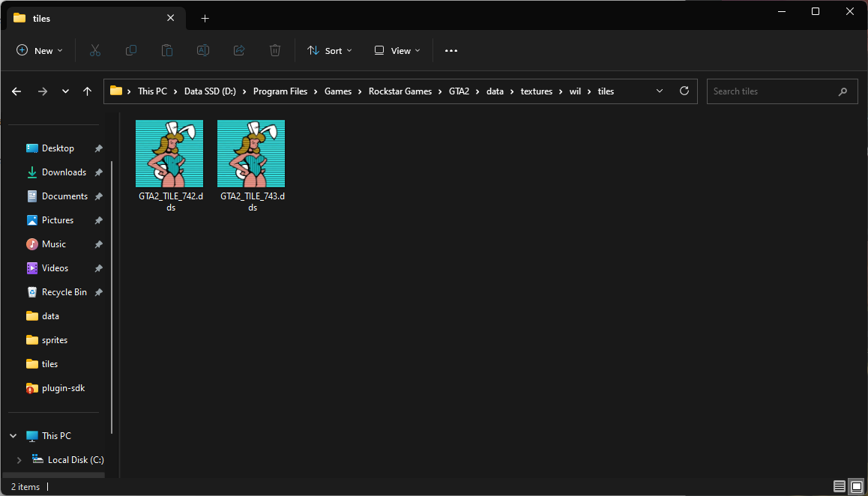Switch to details layout using statusbar icon
Image resolution: width=868 pixels, height=496 pixels.
pyautogui.click(x=839, y=486)
